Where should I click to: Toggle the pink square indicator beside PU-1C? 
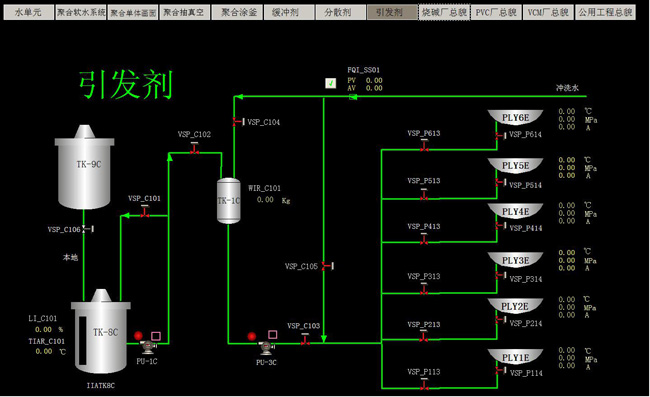pos(155,336)
